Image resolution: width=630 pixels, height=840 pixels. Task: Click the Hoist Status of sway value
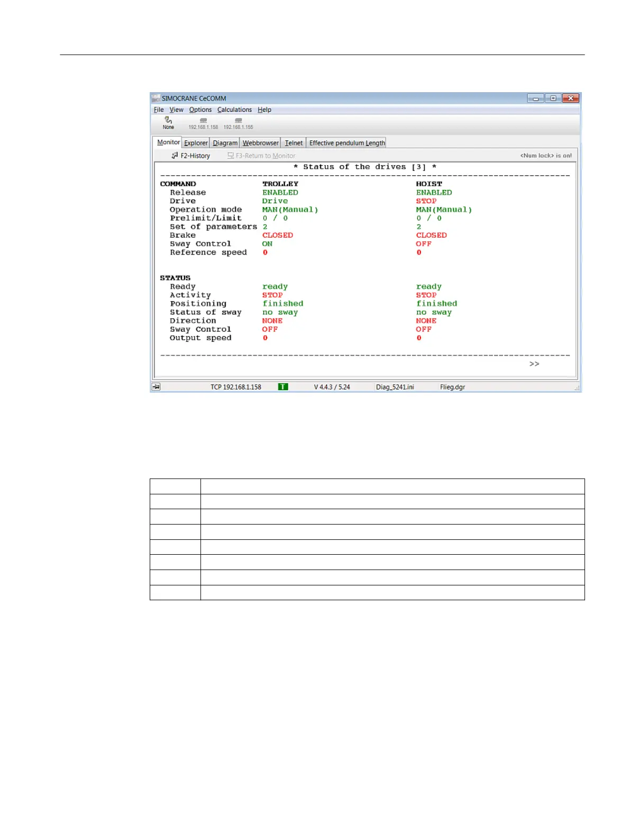click(434, 312)
